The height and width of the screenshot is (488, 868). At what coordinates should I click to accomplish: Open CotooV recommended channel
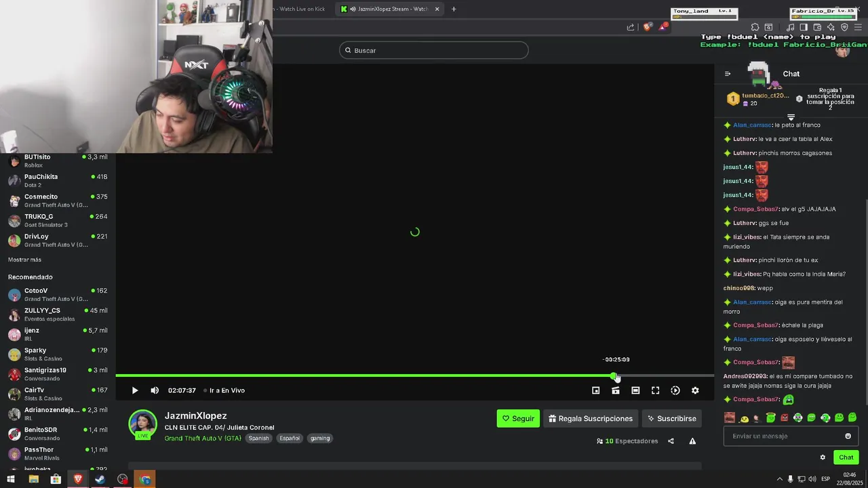58,294
